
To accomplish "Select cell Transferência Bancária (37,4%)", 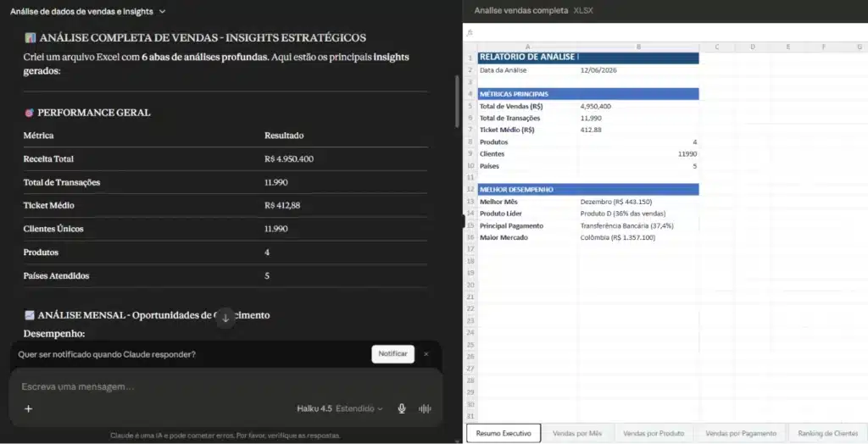I will coord(639,226).
